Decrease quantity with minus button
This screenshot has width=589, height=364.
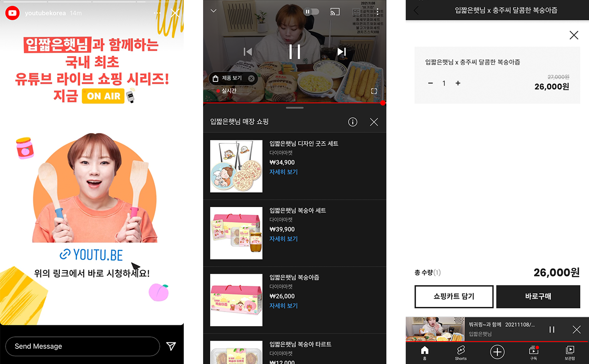pyautogui.click(x=431, y=83)
